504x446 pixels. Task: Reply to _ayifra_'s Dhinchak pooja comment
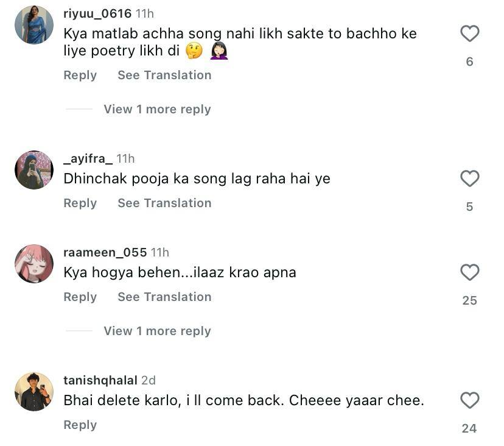(80, 203)
